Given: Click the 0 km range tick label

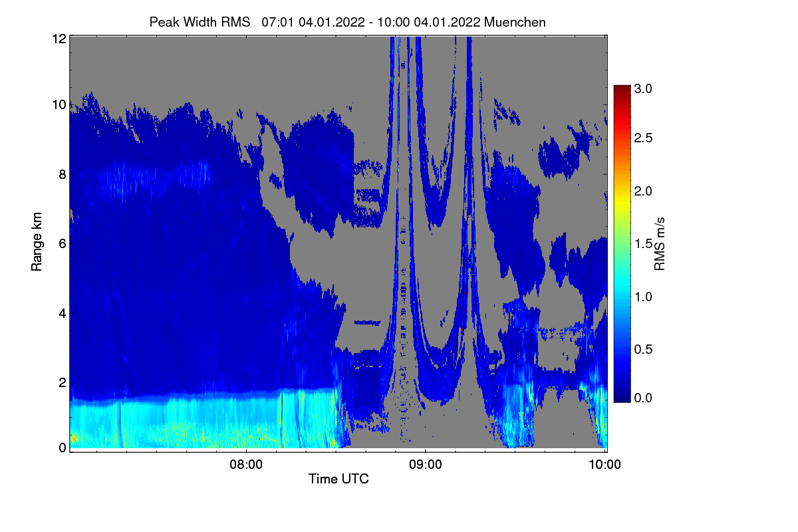Looking at the screenshot, I should click(63, 448).
